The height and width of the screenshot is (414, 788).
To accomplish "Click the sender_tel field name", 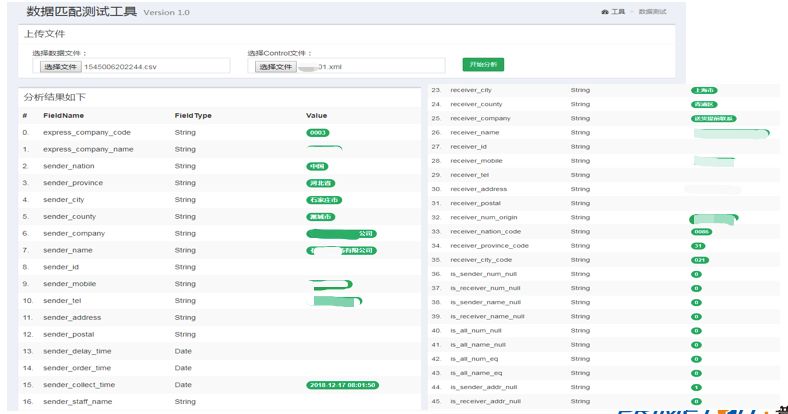I will click(x=62, y=301).
